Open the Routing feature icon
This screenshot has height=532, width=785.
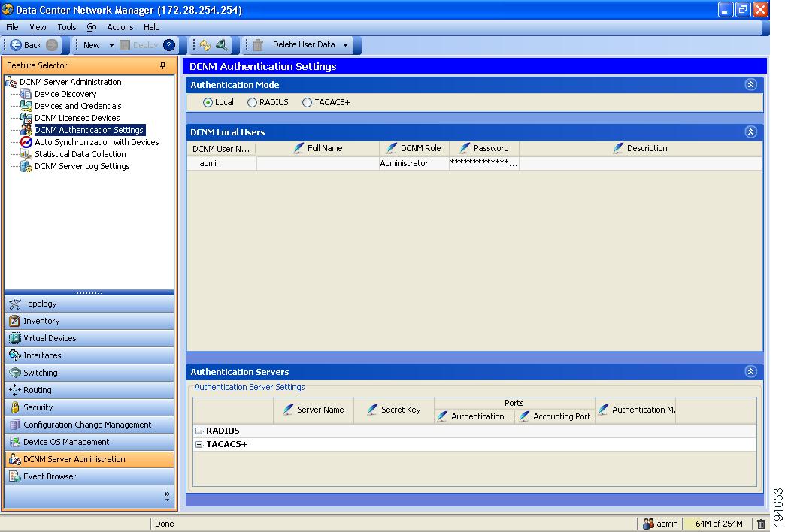15,391
